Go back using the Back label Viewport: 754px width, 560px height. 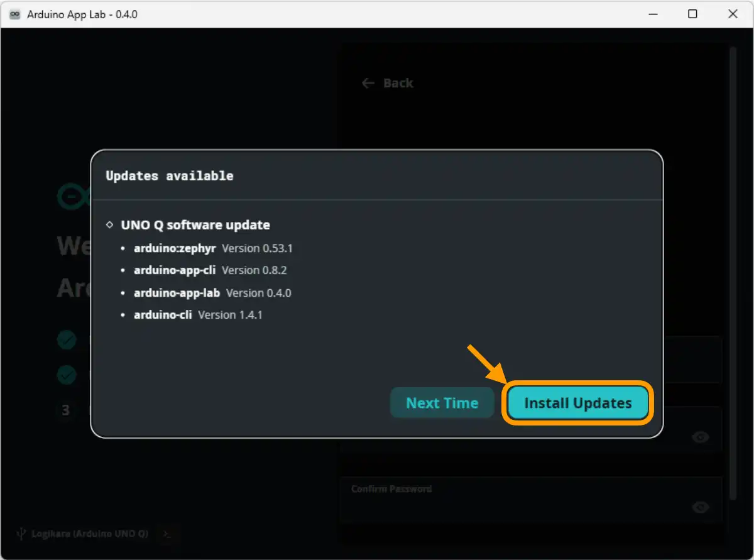398,82
